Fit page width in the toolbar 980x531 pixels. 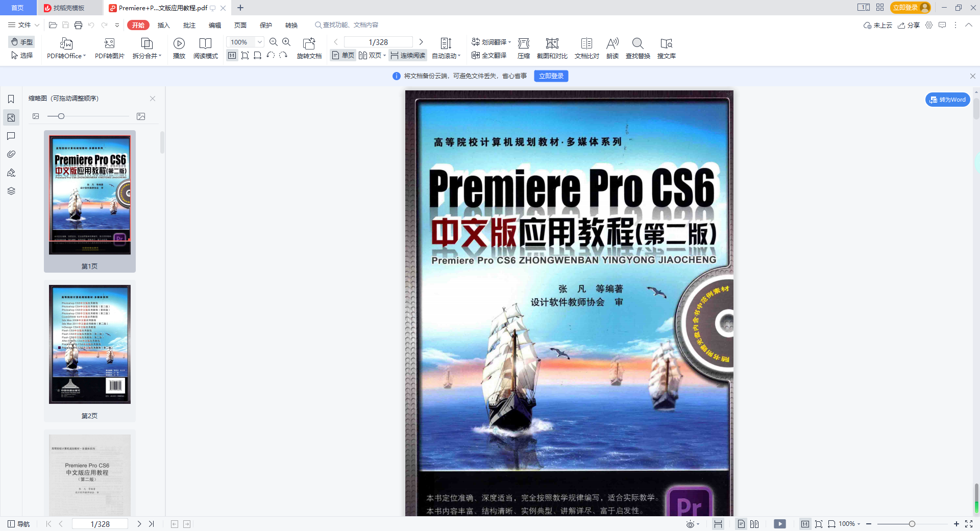click(x=258, y=55)
